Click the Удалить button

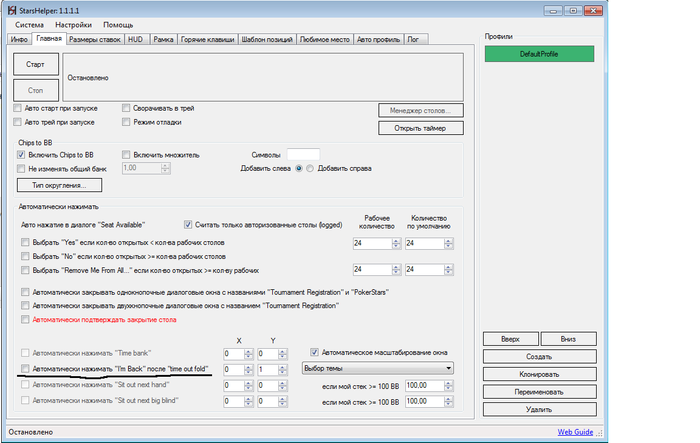coord(539,410)
